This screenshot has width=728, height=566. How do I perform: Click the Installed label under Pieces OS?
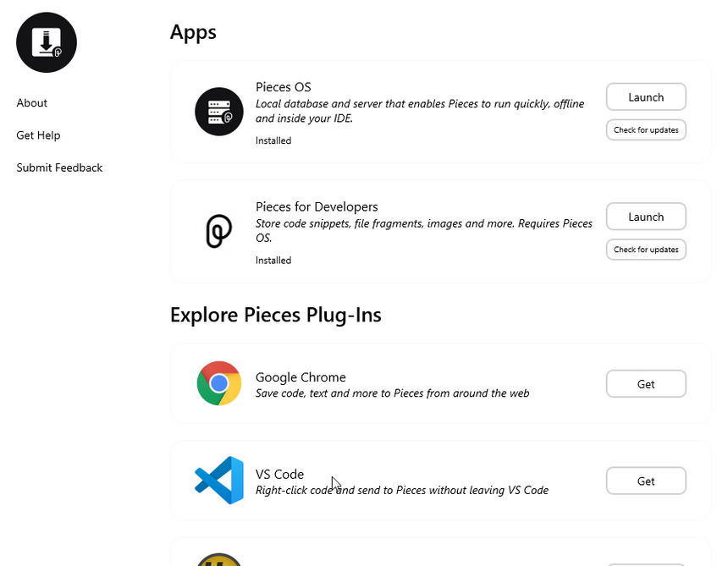pyautogui.click(x=273, y=140)
